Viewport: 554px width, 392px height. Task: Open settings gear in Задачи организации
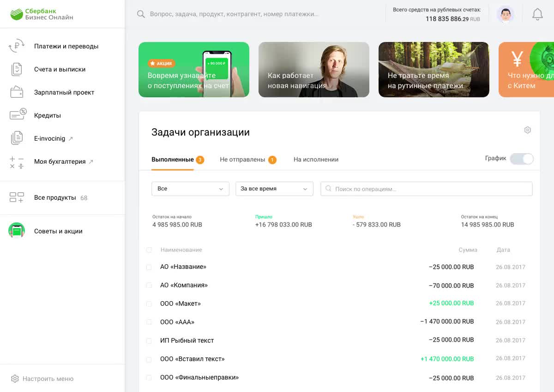[x=527, y=130]
